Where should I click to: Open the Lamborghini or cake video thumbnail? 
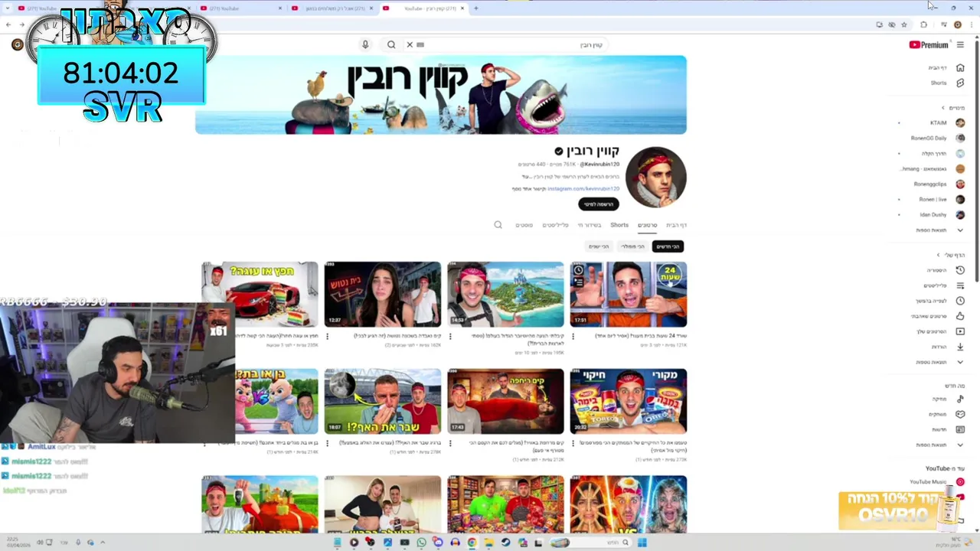pyautogui.click(x=260, y=295)
